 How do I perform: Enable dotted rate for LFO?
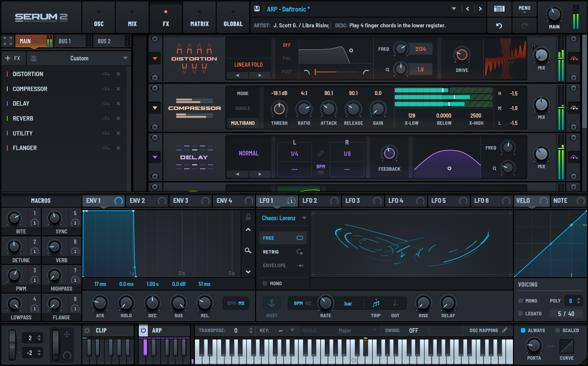click(395, 303)
